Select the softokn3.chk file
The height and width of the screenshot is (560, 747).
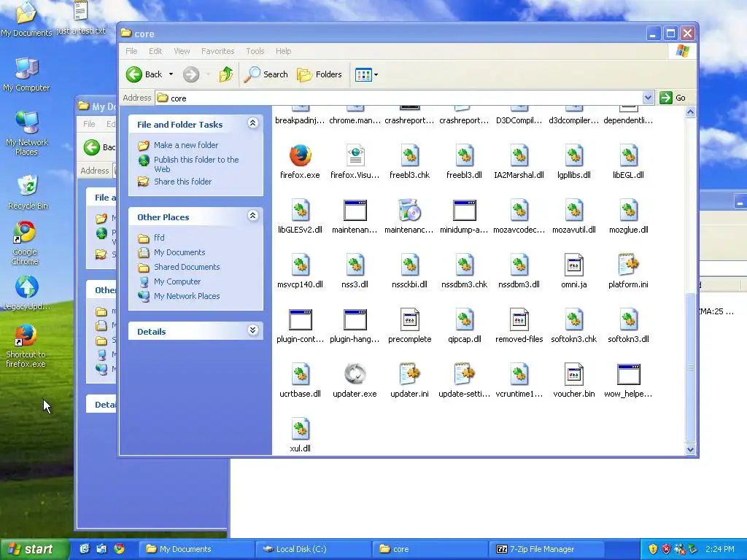coord(573,326)
